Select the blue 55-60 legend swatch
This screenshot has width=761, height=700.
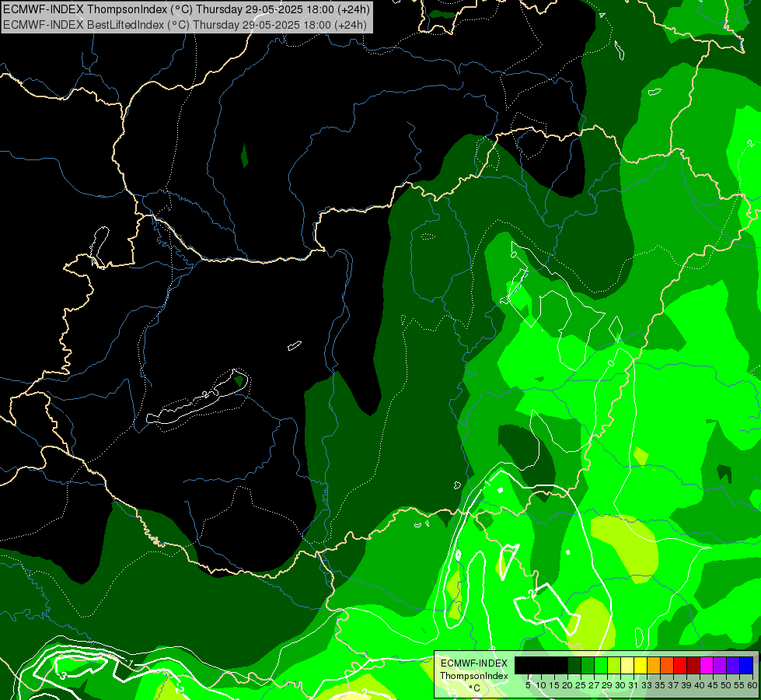pyautogui.click(x=746, y=665)
